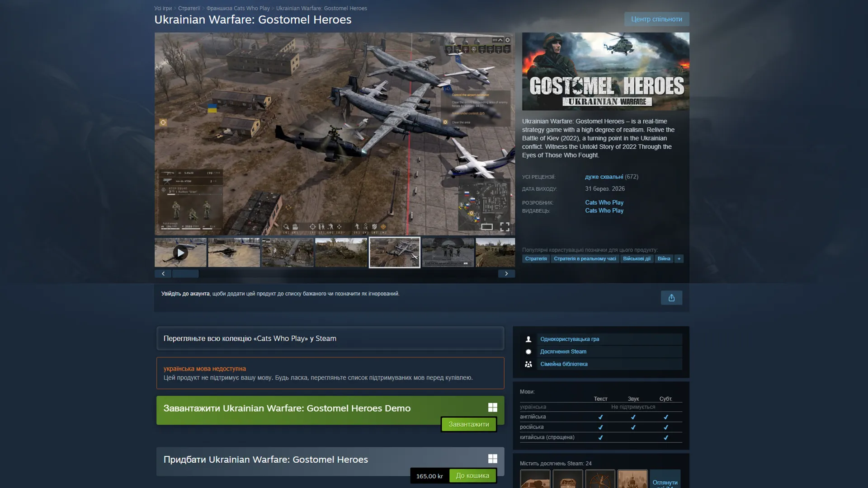Viewport: 868px width, 488px height.
Task: Click the Gostomel Heroes header capsule image
Action: point(606,71)
